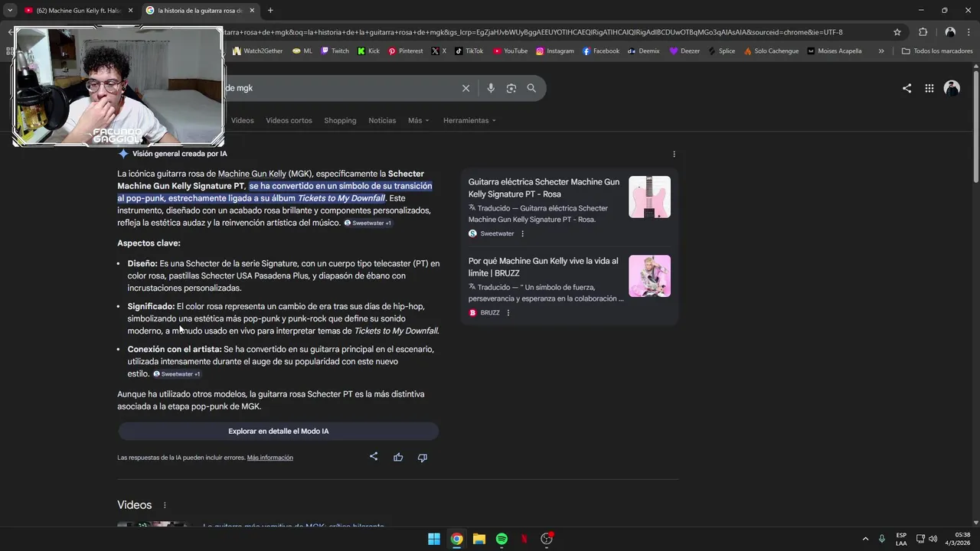
Task: Open the Chrome extensions puzzle icon
Action: click(923, 32)
